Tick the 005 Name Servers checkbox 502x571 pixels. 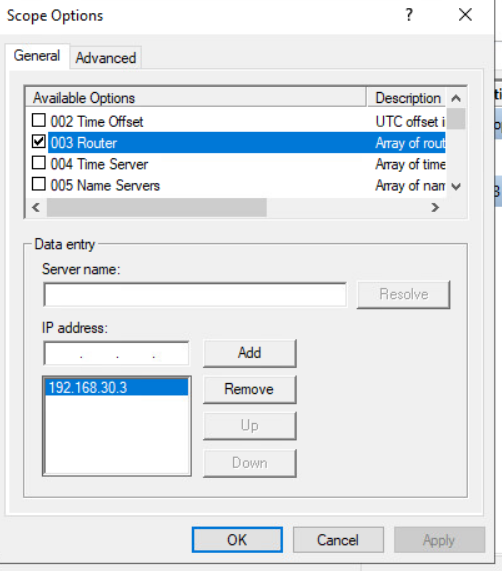click(x=39, y=184)
